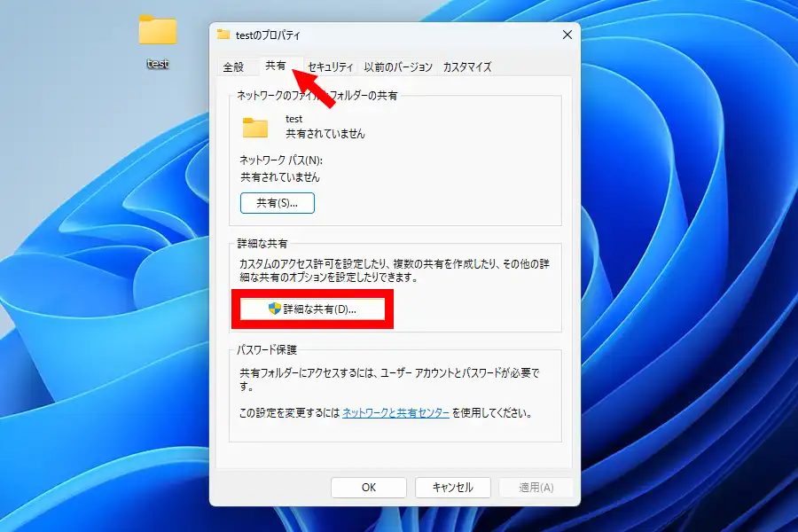This screenshot has width=798, height=532.
Task: Open the 全般 tab
Action: click(x=233, y=66)
